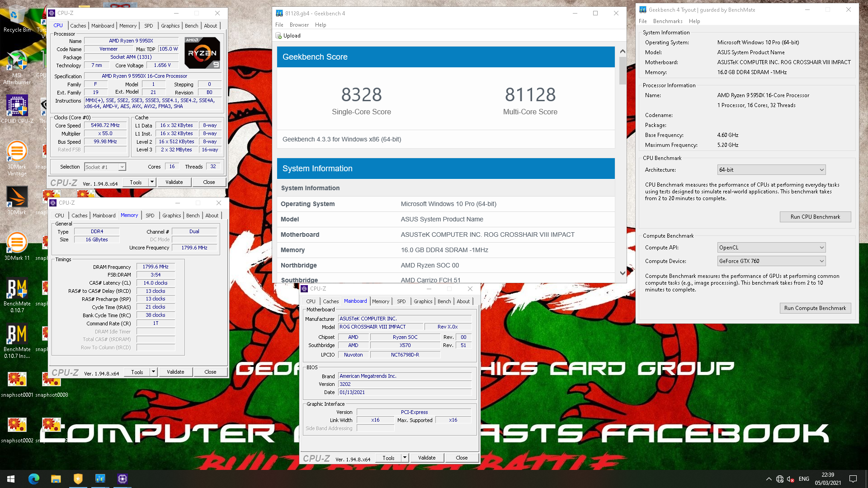Launch BenchMate 0.10.7 desktop shortcut
This screenshot has width=868, height=488.
[x=17, y=296]
